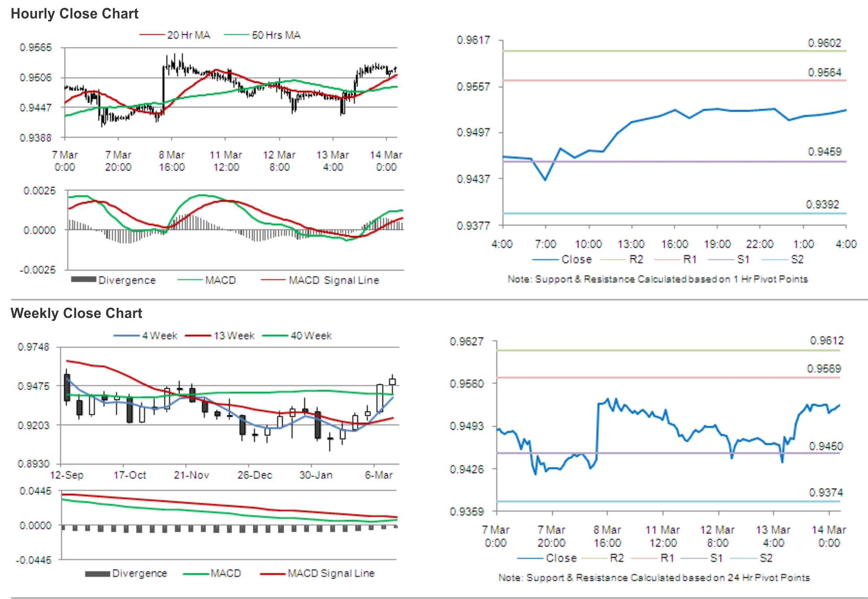Select the 40 Week legend label
This screenshot has height=599, width=868.
click(x=311, y=336)
